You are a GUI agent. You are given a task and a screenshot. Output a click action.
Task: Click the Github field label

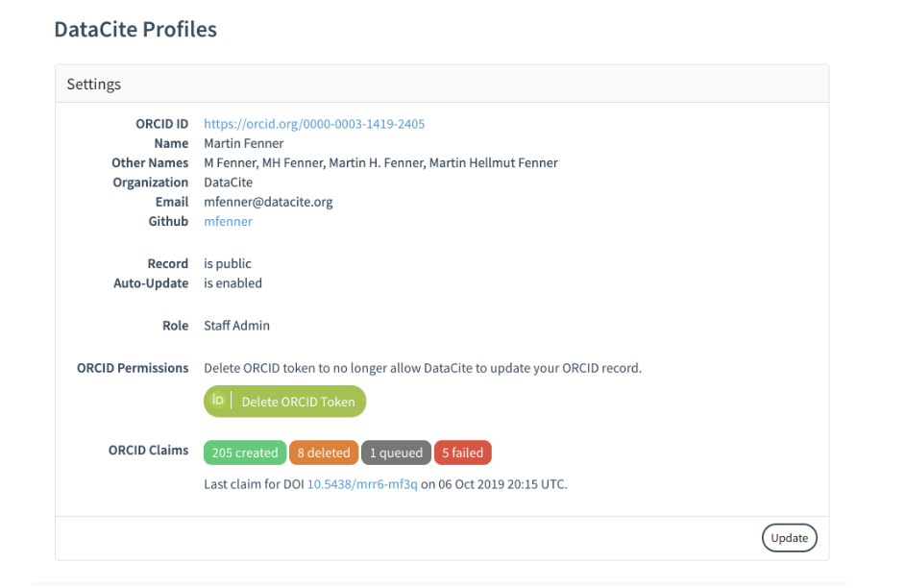168,222
